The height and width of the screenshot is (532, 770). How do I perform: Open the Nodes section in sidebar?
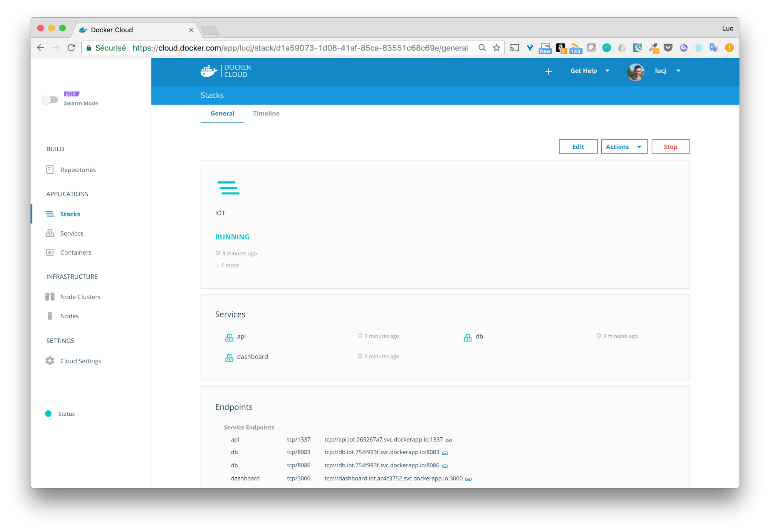click(69, 316)
